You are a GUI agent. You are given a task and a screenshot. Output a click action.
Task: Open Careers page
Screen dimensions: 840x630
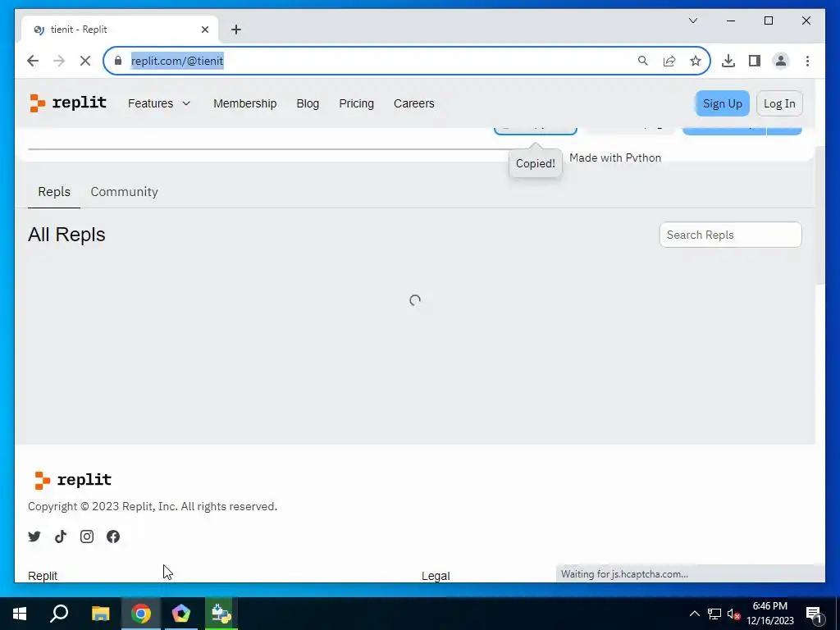coord(413,103)
